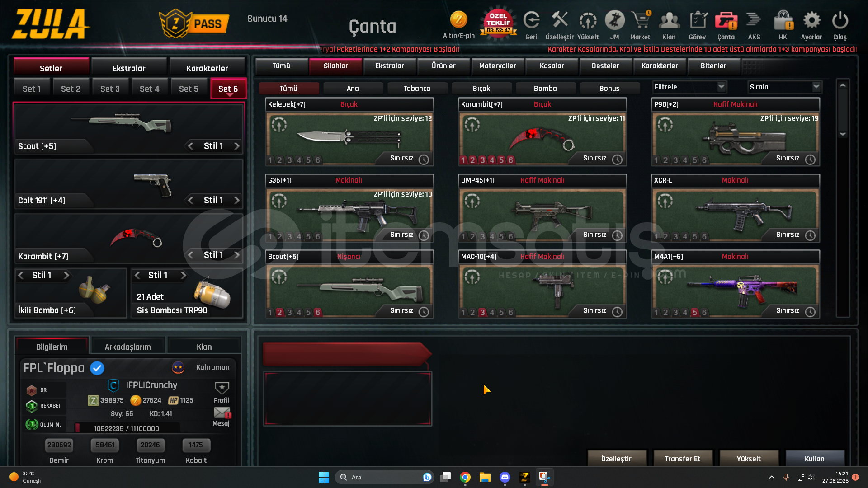Open the Çanta bag icon
Viewport: 868px width, 488px height.
point(726,20)
